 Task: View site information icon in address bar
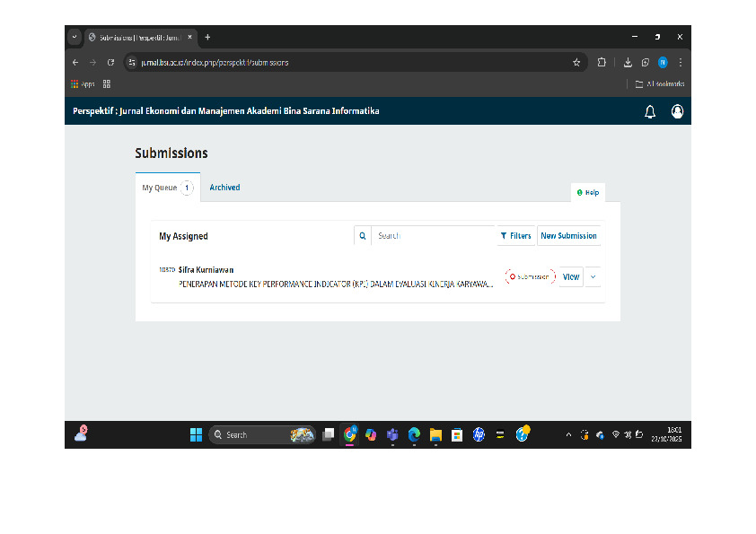pyautogui.click(x=132, y=63)
